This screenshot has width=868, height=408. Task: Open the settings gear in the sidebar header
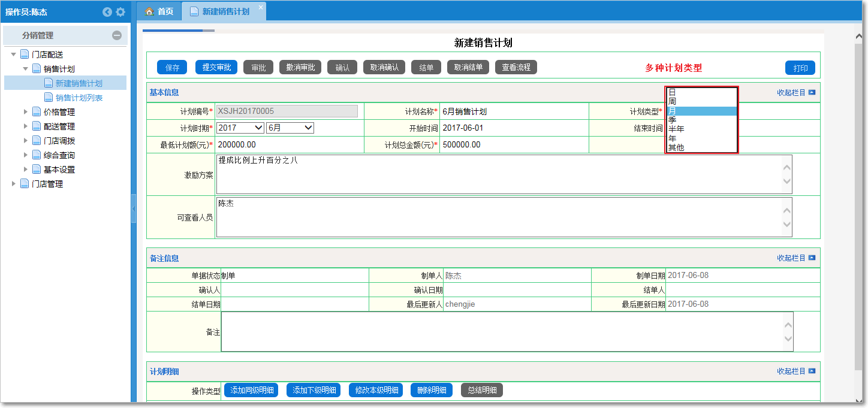122,11
